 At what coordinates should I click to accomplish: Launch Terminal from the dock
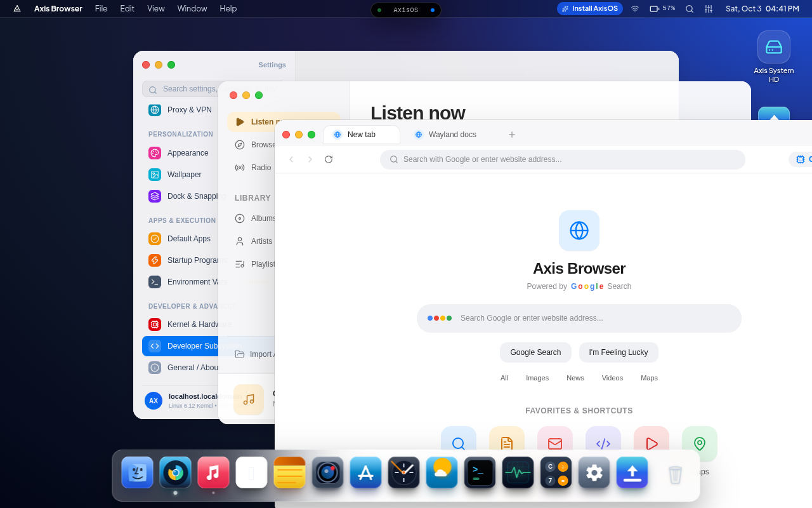(480, 472)
